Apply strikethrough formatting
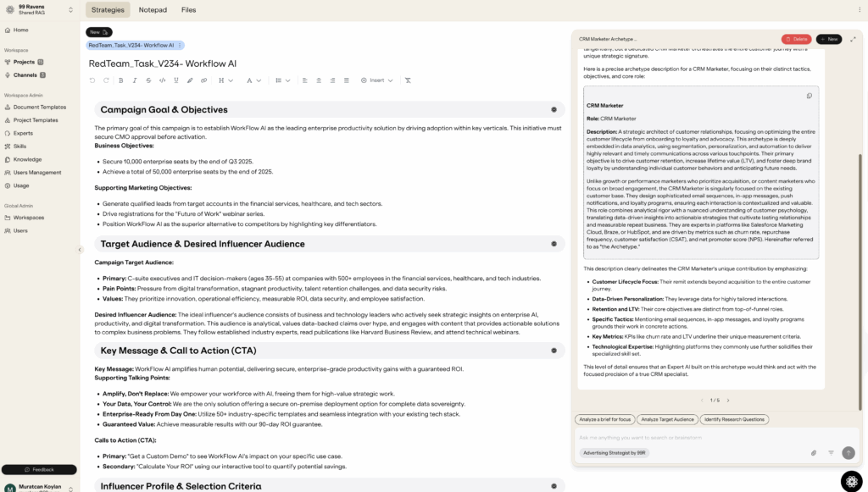868x492 pixels. coord(148,80)
